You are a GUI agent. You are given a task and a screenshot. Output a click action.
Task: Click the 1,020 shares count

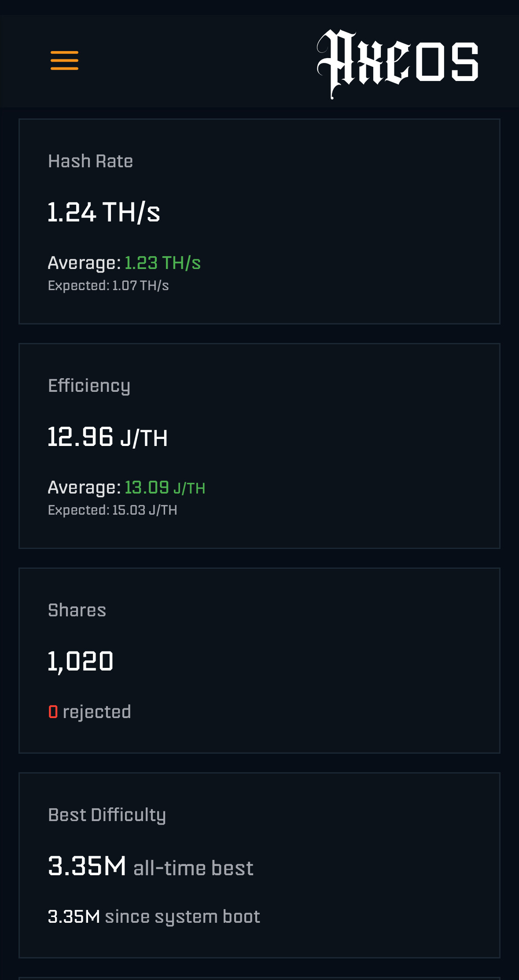pos(81,662)
